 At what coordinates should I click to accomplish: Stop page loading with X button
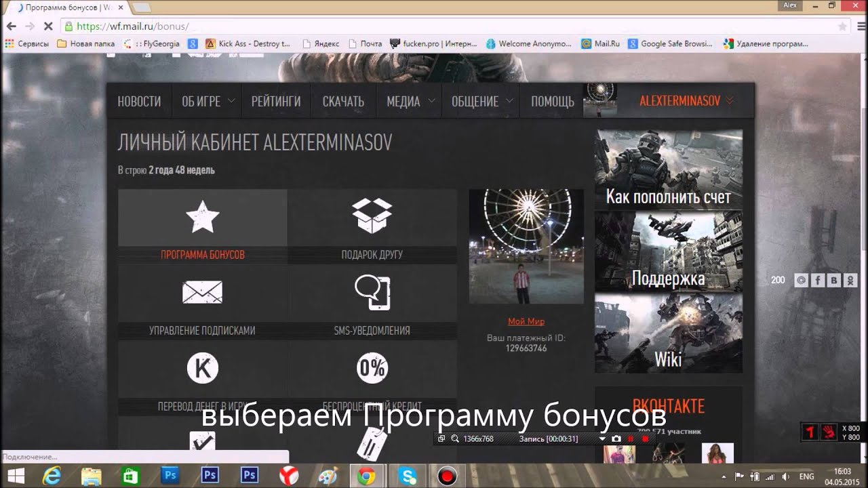[47, 26]
